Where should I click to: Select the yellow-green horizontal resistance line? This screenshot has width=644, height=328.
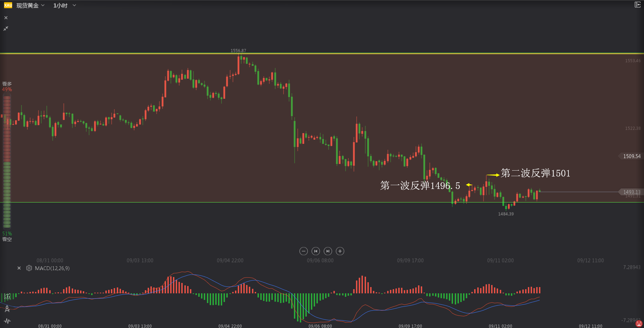322,53
